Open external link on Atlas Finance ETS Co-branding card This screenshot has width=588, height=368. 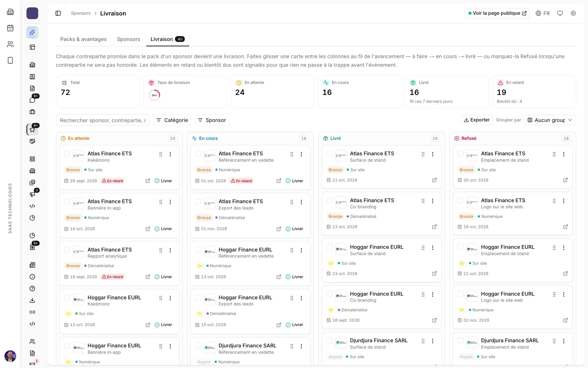tap(434, 227)
